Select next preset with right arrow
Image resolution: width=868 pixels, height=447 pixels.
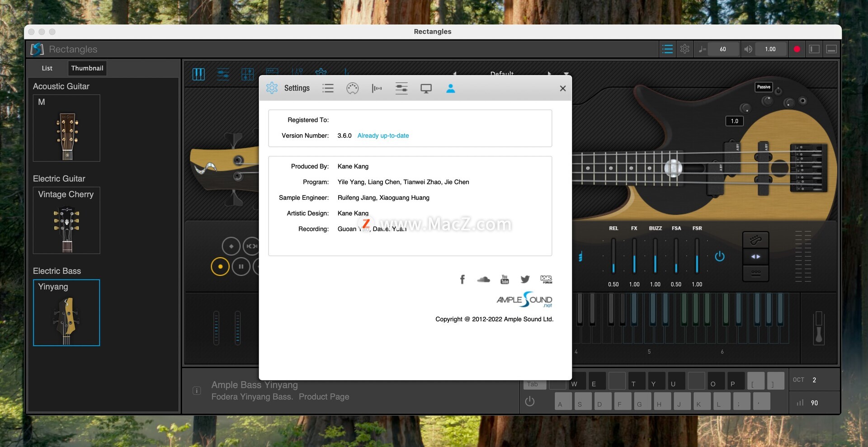[549, 73]
